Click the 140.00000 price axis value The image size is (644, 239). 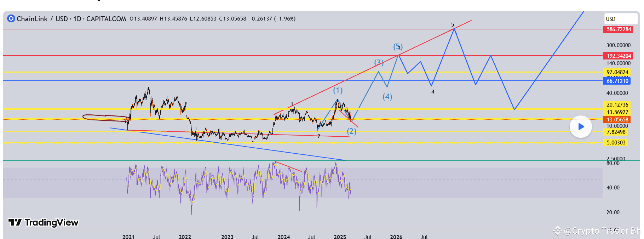pos(619,63)
